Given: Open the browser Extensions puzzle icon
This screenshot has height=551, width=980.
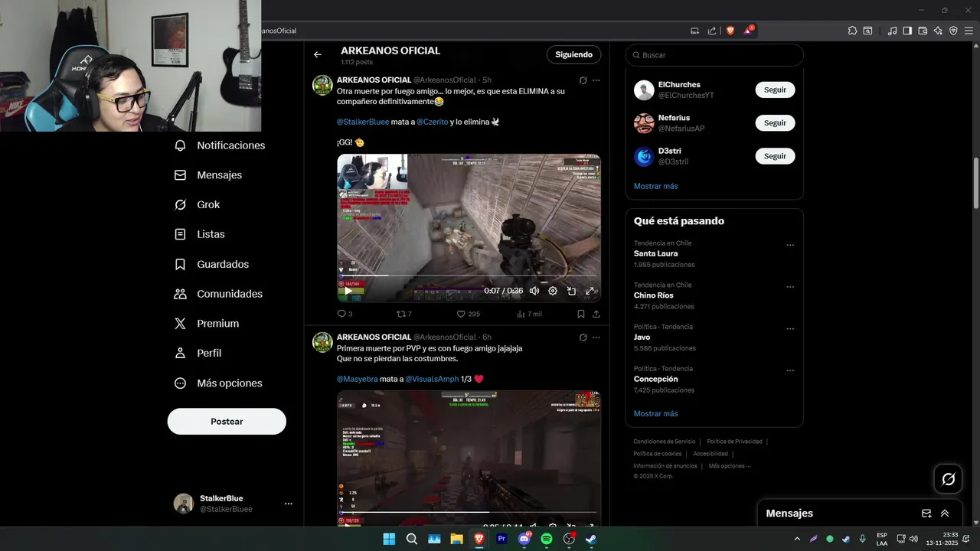Looking at the screenshot, I should pyautogui.click(x=852, y=31).
